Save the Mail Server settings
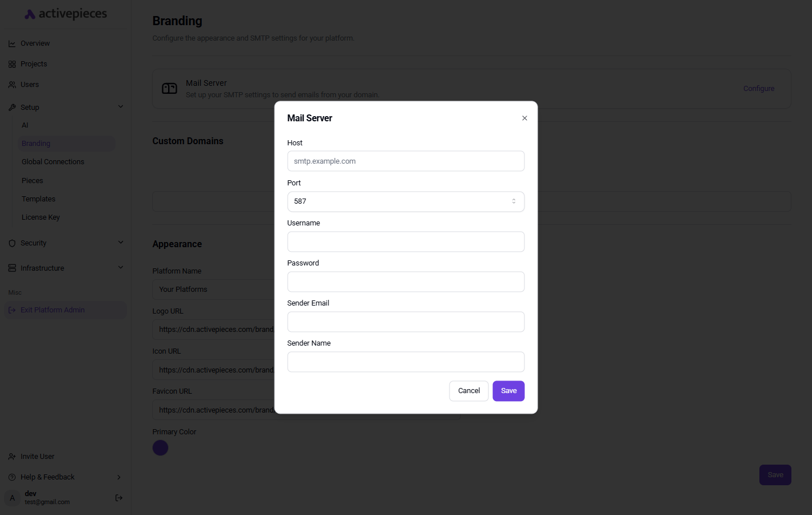812x515 pixels. (x=508, y=391)
